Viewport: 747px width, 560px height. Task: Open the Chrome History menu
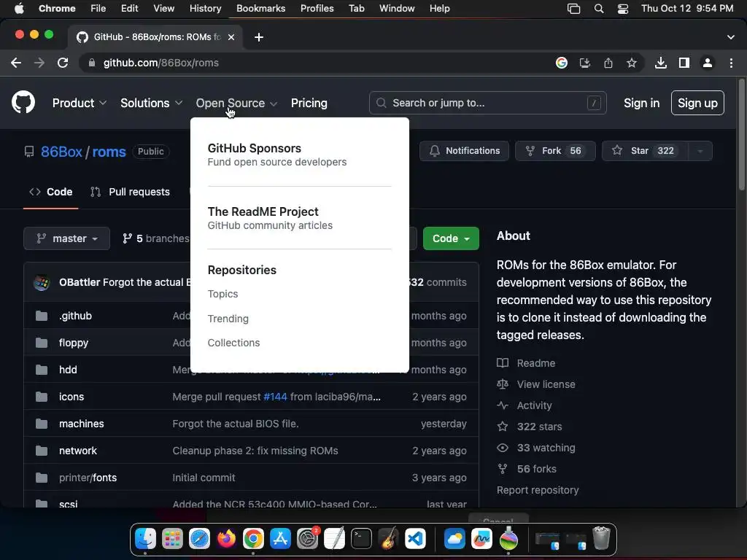205,9
